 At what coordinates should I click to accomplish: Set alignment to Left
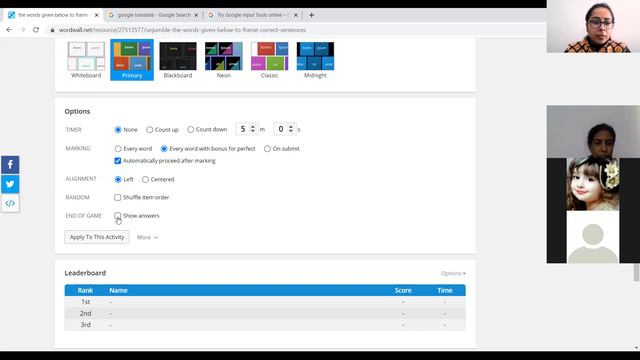pos(118,180)
